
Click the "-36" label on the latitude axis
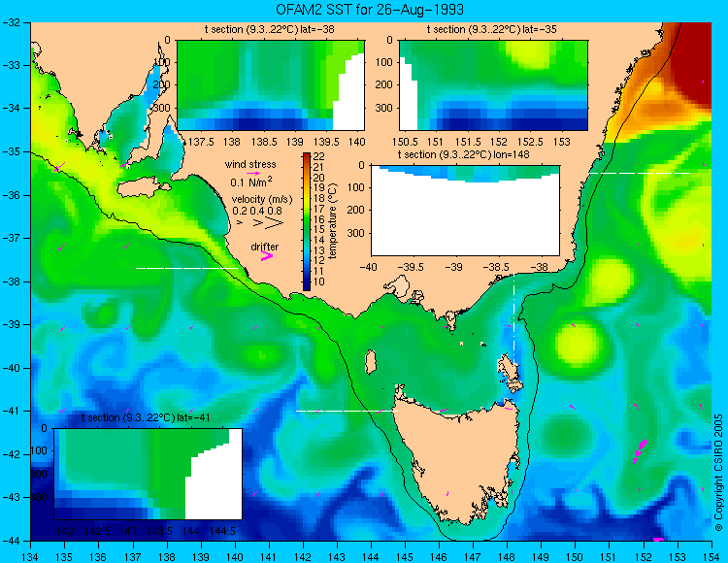coord(11,195)
